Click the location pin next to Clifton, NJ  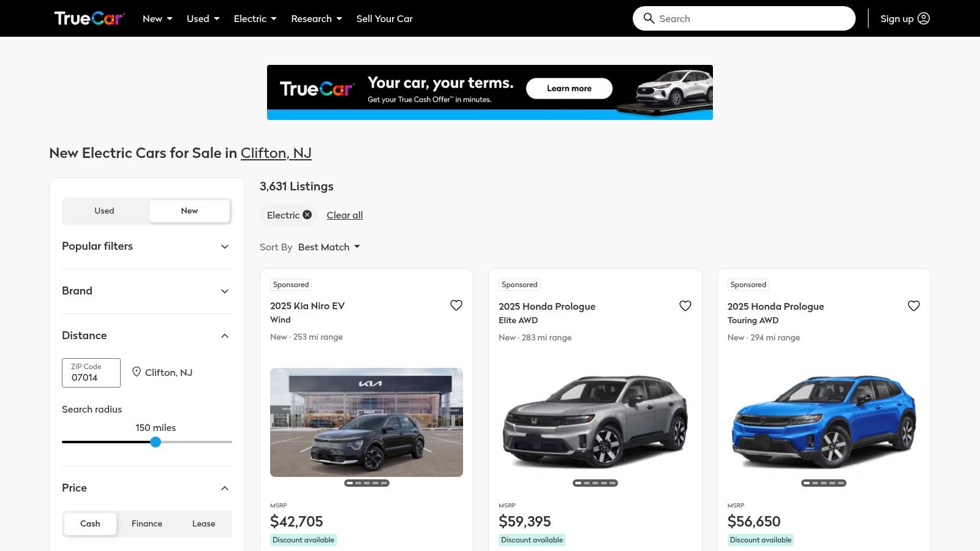pyautogui.click(x=136, y=372)
